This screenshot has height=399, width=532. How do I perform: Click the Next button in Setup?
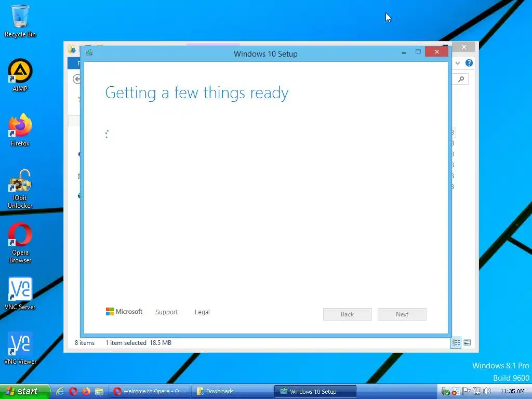(x=402, y=314)
